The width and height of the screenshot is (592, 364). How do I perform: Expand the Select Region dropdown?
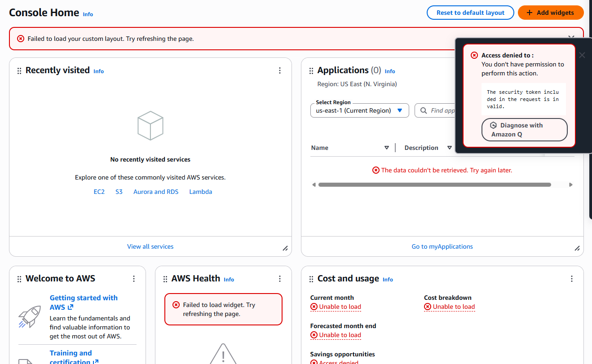point(359,110)
